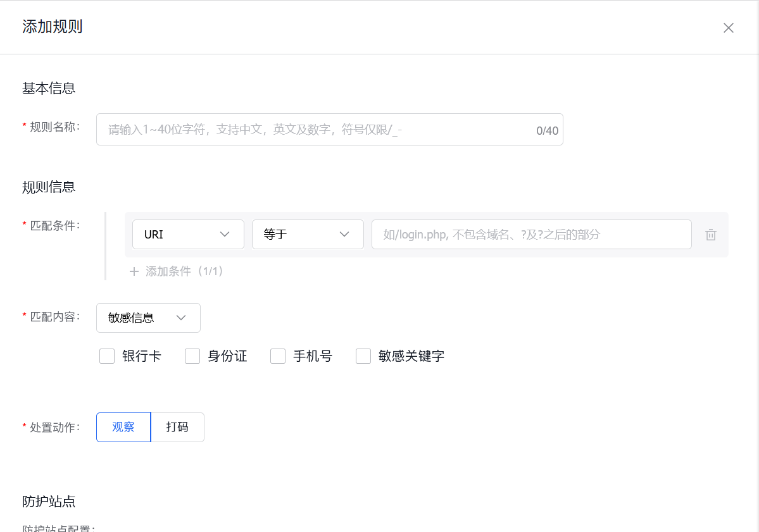Click the chevron arrow on the URI selector
Image resolution: width=759 pixels, height=532 pixels.
click(225, 234)
